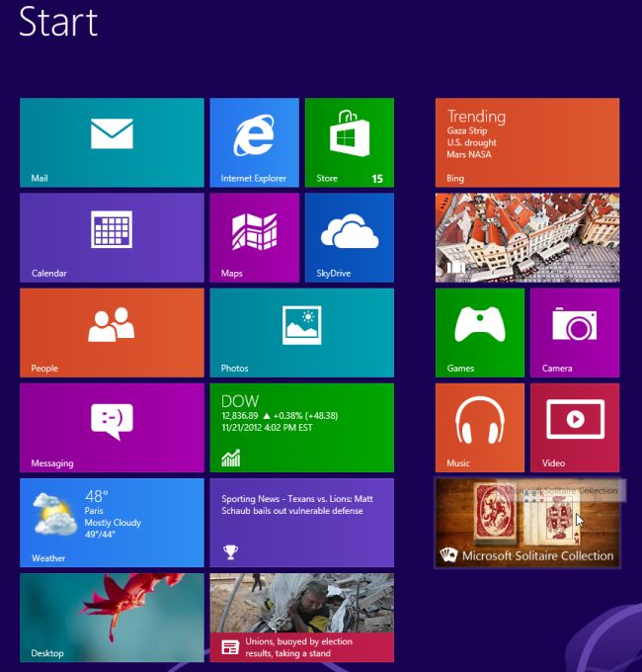Click the Mostly Cloudy weather text
Image resolution: width=642 pixels, height=672 pixels.
click(113, 523)
